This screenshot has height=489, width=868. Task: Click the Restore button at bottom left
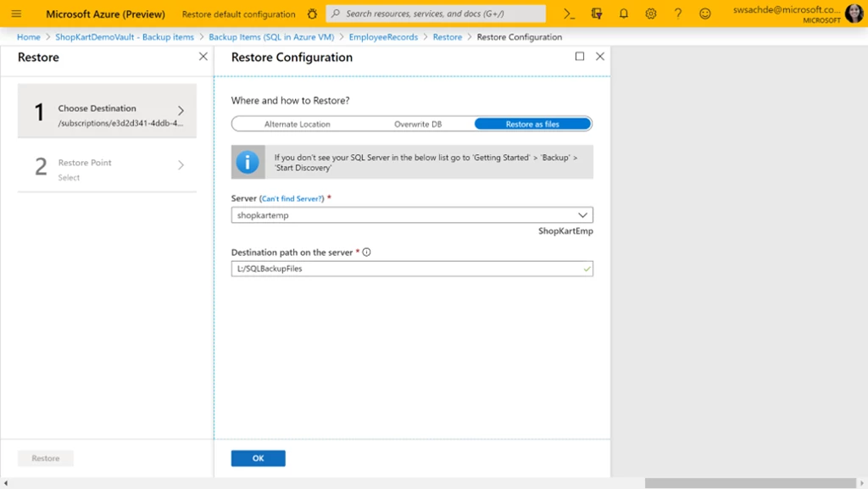pyautogui.click(x=46, y=458)
